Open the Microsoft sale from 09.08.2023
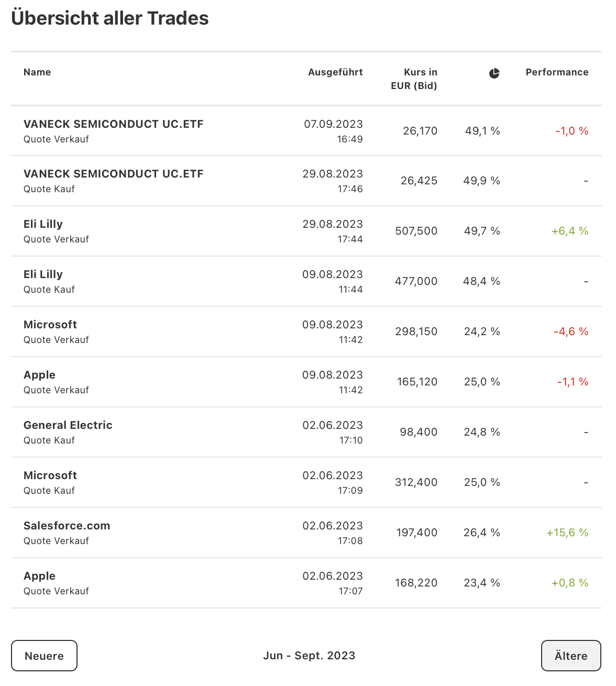This screenshot has height=686, width=616. [50, 325]
